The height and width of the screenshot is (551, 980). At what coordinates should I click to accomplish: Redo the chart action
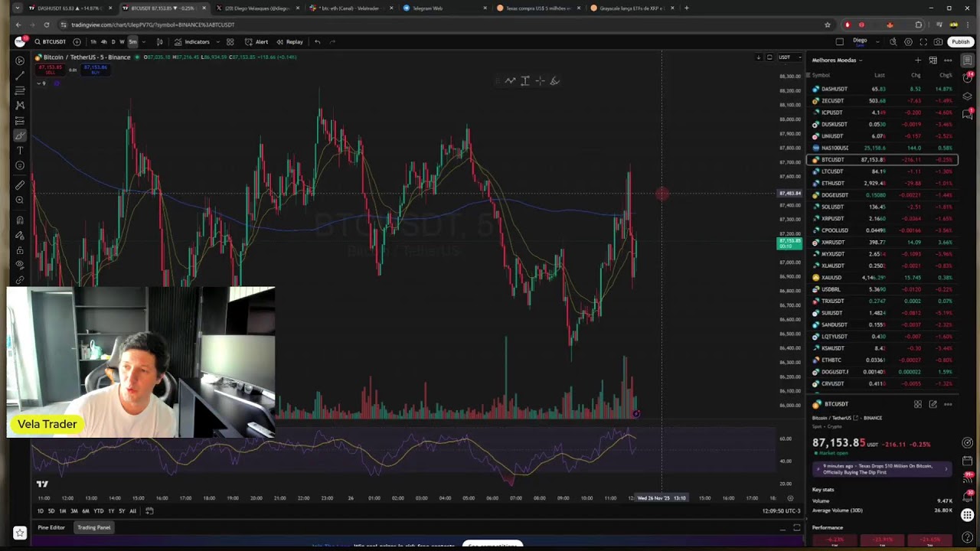332,41
